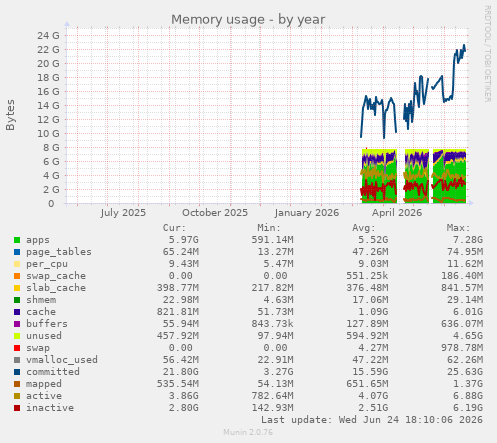
Task: Click the committed navy legend swatch
Action: [17, 372]
